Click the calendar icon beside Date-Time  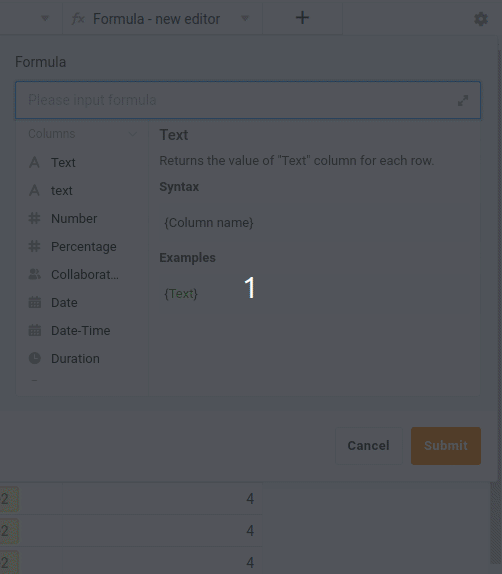pos(35,330)
